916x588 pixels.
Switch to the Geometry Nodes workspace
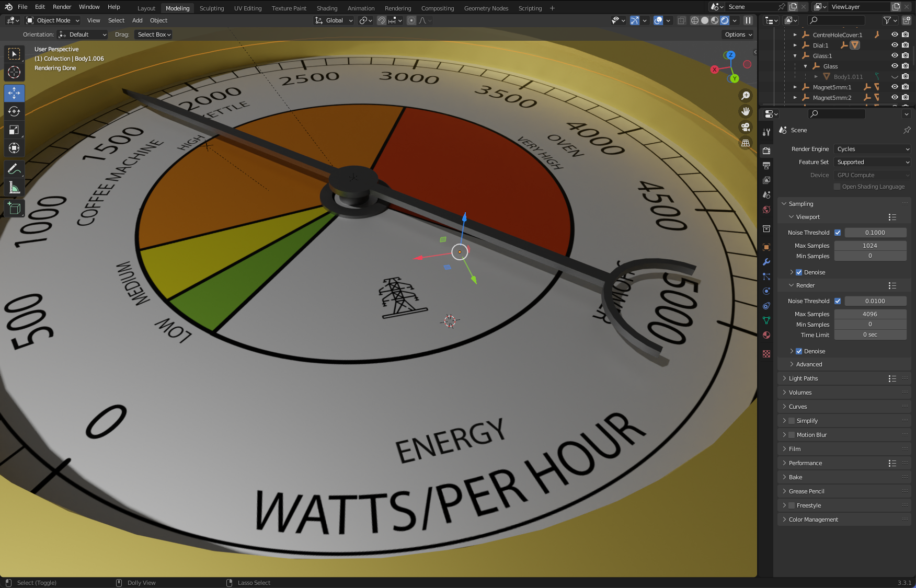(x=486, y=8)
